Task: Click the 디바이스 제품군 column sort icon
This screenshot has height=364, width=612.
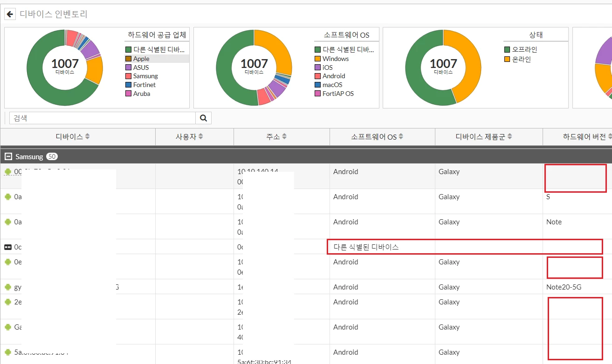Action: pyautogui.click(x=509, y=137)
